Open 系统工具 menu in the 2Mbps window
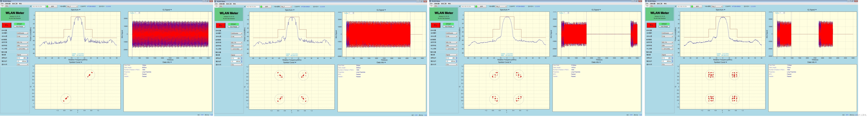868x117 pixels. pos(229,4)
